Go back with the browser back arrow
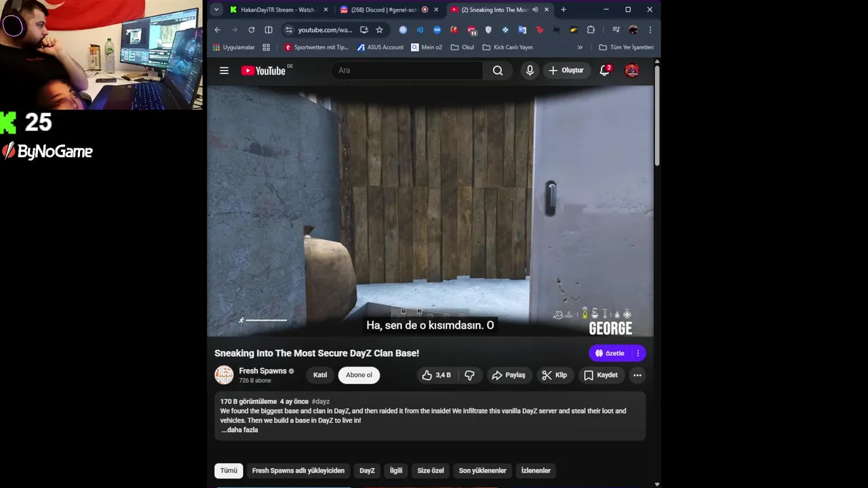Viewport: 868px width, 488px height. (218, 30)
